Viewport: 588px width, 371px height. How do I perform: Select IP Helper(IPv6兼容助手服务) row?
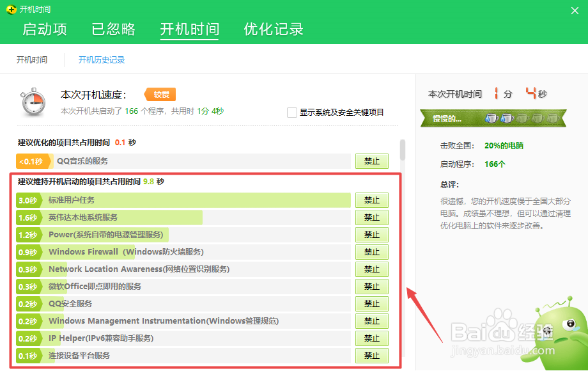[183, 338]
